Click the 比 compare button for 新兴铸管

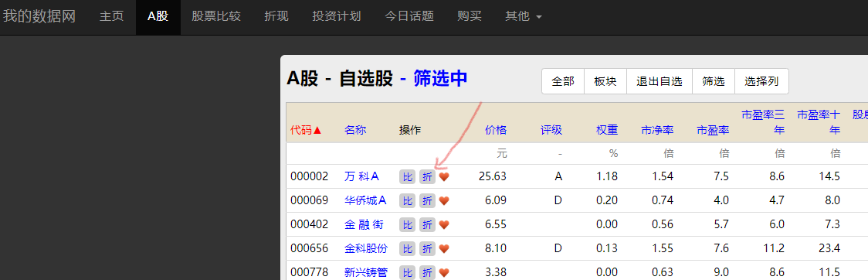[408, 272]
